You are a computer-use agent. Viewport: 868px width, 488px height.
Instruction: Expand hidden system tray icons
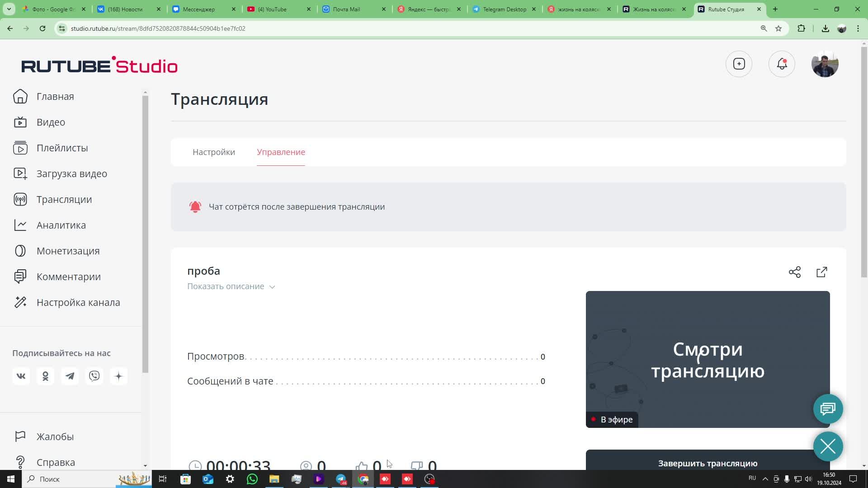tap(764, 479)
